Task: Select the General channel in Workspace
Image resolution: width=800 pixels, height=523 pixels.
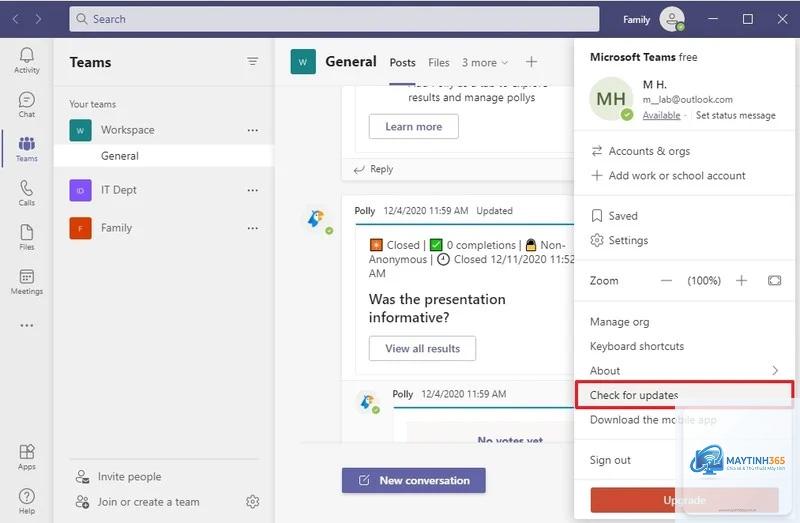Action: pyautogui.click(x=163, y=156)
